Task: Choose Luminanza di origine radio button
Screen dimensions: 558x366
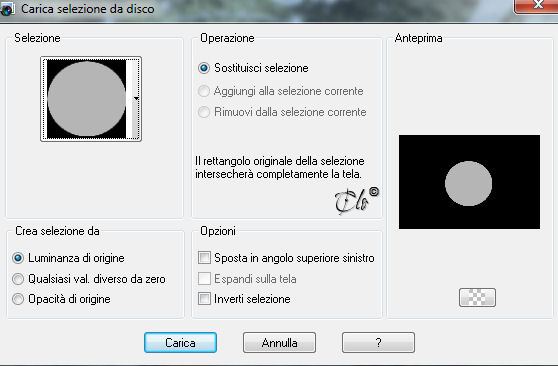Action: (18, 258)
